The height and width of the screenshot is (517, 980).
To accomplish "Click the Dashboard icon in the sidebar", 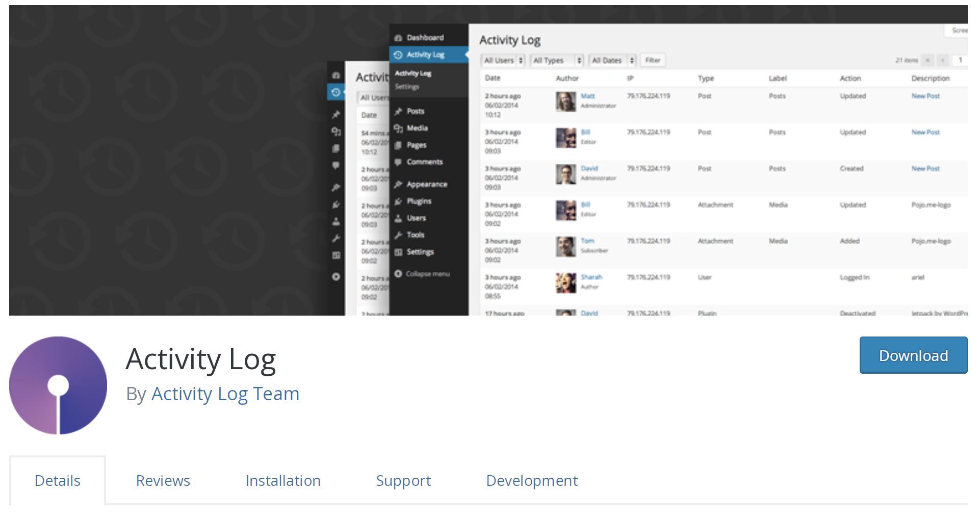I will tap(398, 38).
